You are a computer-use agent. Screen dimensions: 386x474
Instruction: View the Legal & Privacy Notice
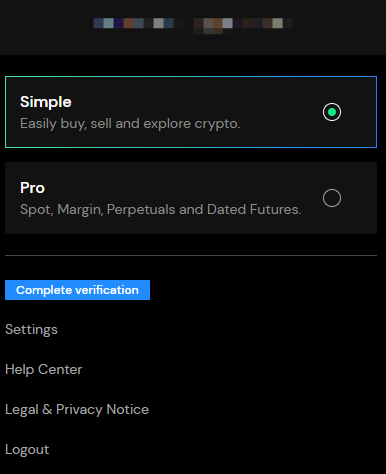[77, 409]
